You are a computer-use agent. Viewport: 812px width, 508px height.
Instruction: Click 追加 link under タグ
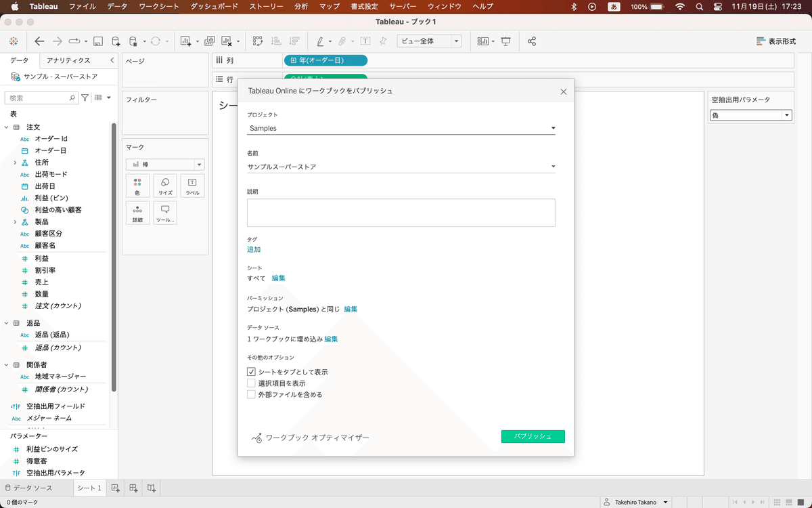point(254,249)
